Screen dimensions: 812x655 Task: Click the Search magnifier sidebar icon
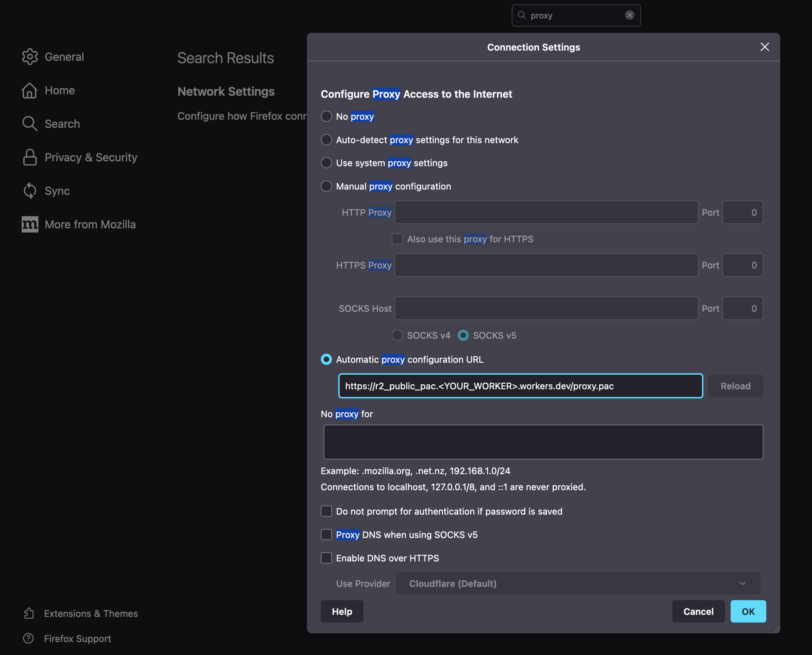(x=30, y=124)
